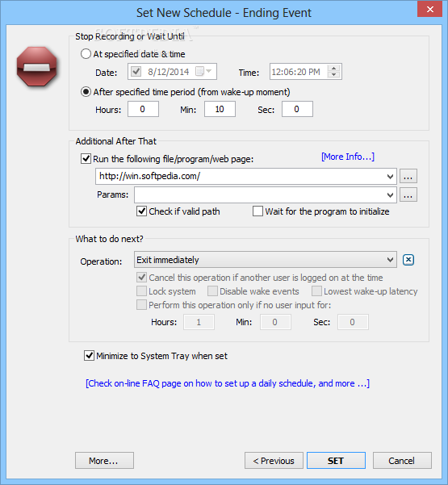The image size is (448, 485).
Task: Click the wake-up period Sec input field
Action: 297,109
